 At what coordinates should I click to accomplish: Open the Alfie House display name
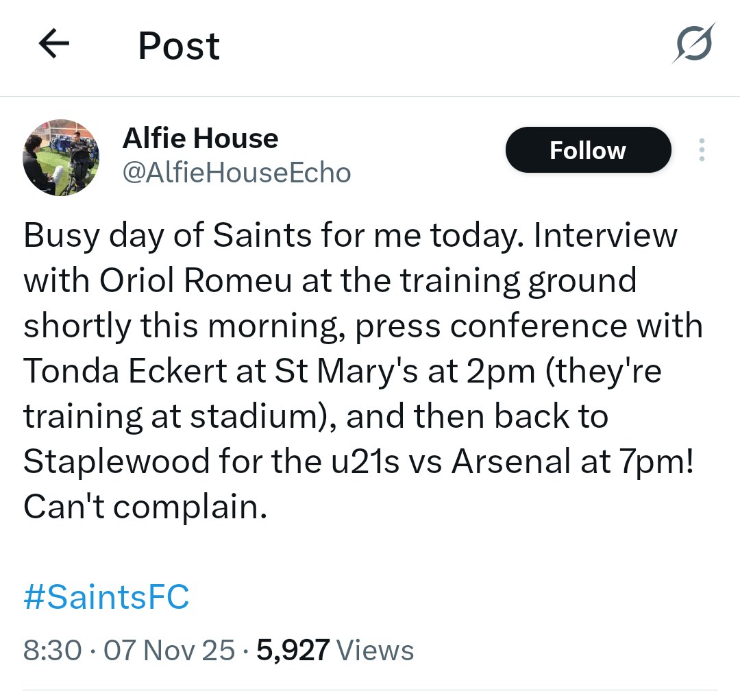pos(200,138)
